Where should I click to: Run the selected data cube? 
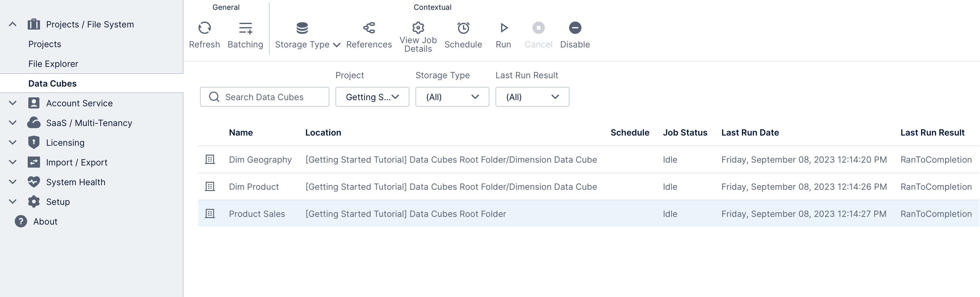(x=503, y=27)
